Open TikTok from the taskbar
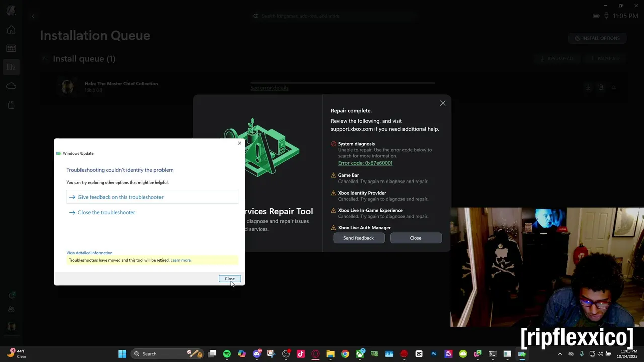 (301, 354)
